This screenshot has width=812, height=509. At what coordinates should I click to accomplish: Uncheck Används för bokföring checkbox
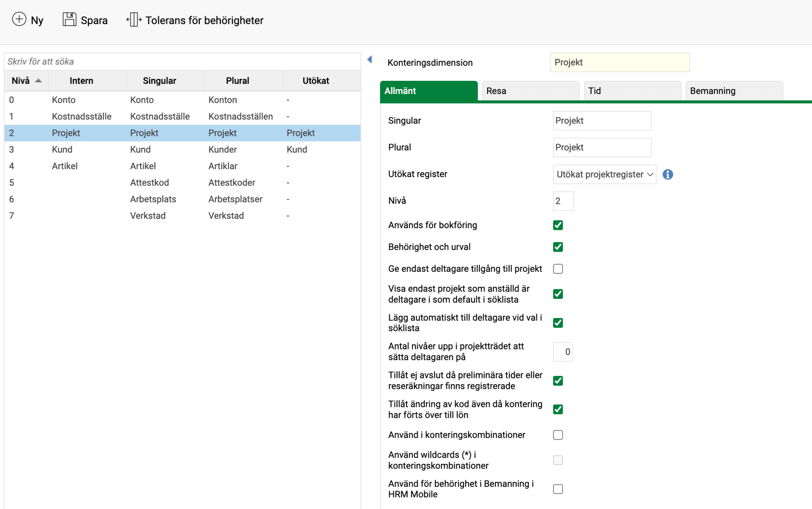tap(558, 225)
